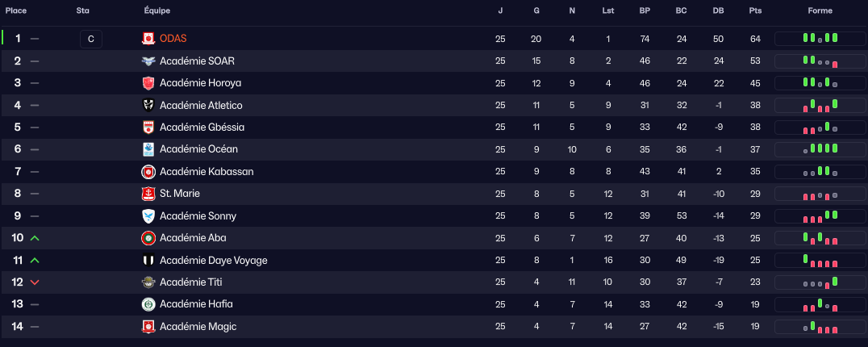Viewport: 868px width, 347px height.
Task: Click Académie Daye Voyage's striped crest
Action: coord(148,261)
